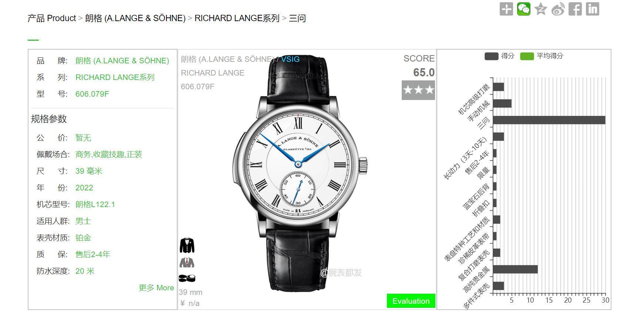This screenshot has width=644, height=313.
Task: Open the VSIG link
Action: pyautogui.click(x=290, y=59)
